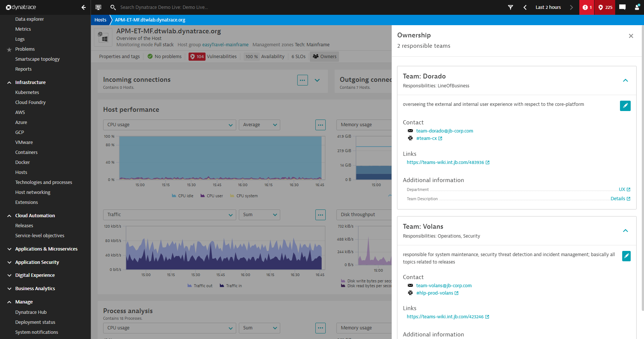Viewport: 644px width, 339px height.
Task: Toggle Traffic out legend series
Action: click(x=200, y=286)
